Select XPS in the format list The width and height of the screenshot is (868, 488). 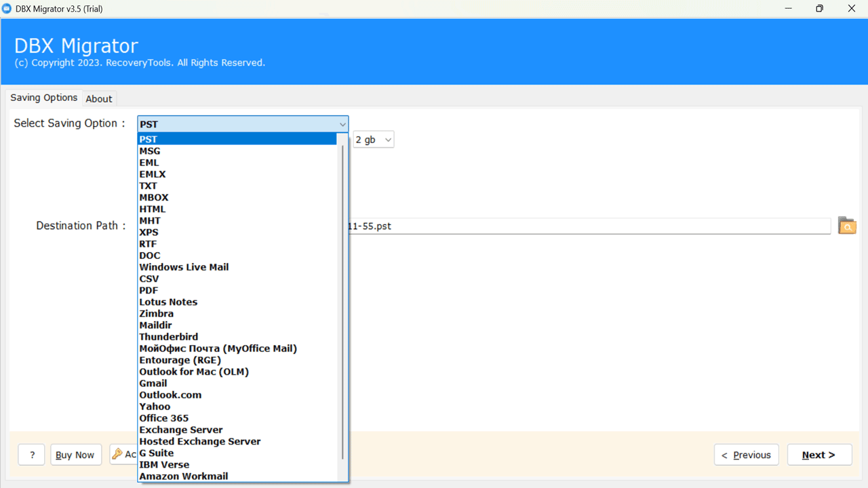pyautogui.click(x=237, y=232)
